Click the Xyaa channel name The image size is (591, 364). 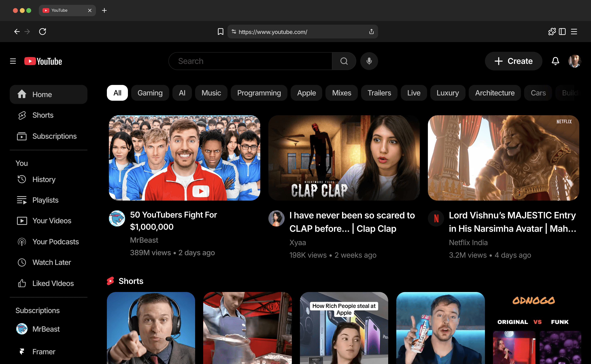(298, 243)
